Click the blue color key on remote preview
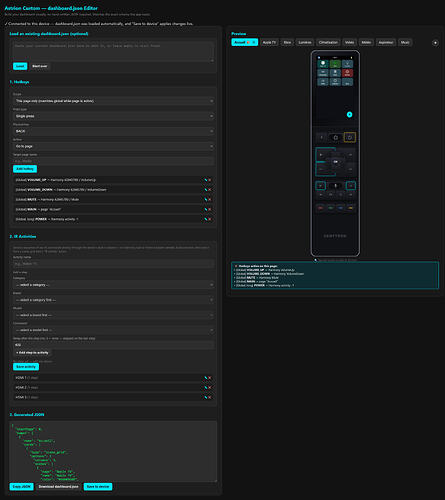Image resolution: width=445 pixels, height=500 pixels. pyautogui.click(x=340, y=208)
